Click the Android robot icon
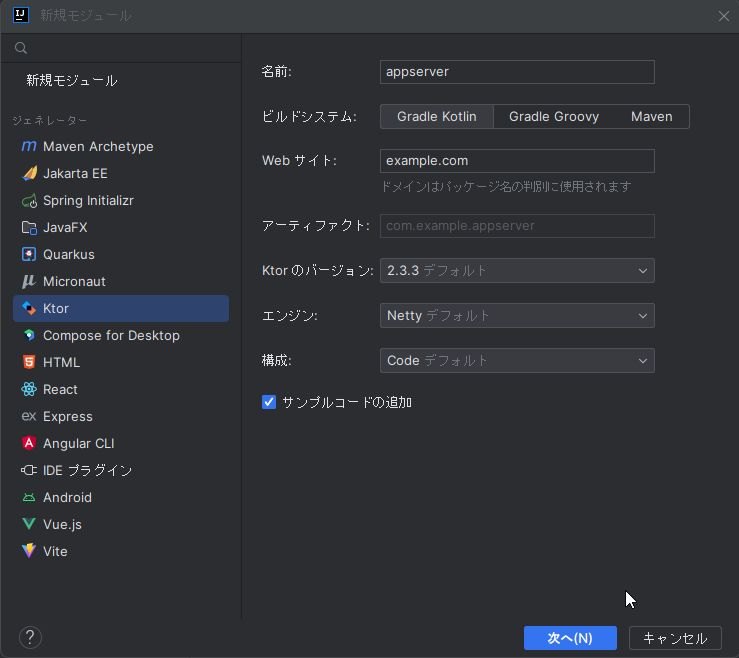This screenshot has width=739, height=658. [x=29, y=497]
